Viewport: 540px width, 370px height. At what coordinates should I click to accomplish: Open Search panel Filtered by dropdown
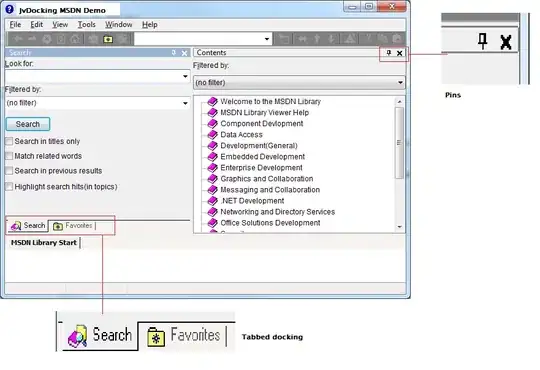185,103
